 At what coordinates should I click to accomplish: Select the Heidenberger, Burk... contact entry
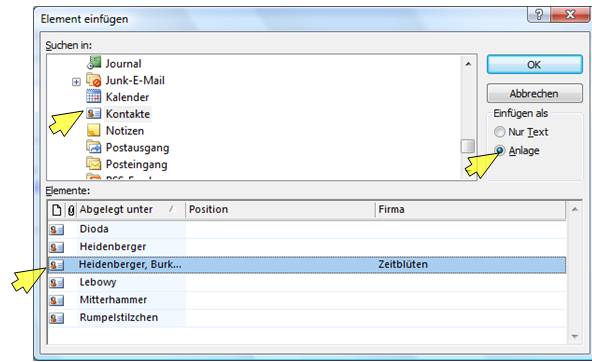[x=307, y=265]
